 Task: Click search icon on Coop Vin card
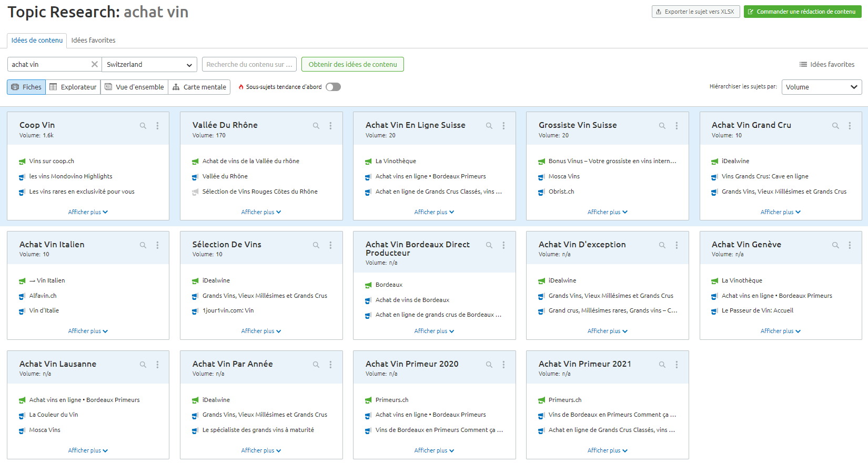click(x=143, y=126)
